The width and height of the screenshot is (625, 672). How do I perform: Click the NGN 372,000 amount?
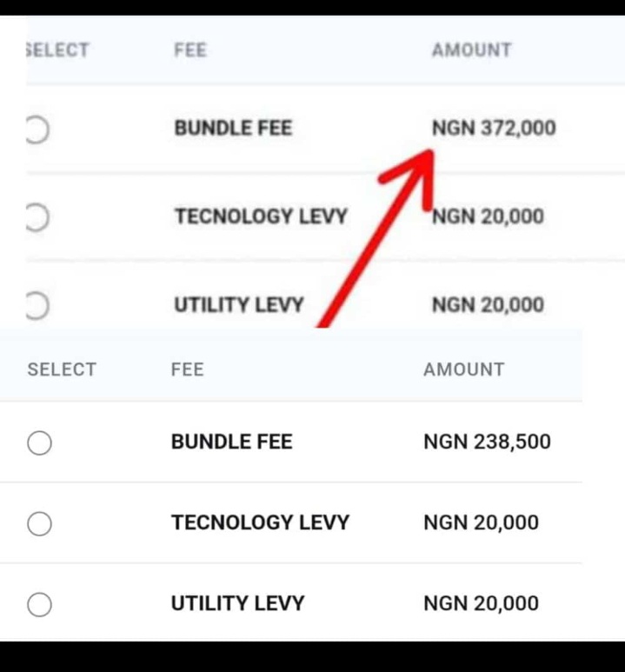point(494,129)
